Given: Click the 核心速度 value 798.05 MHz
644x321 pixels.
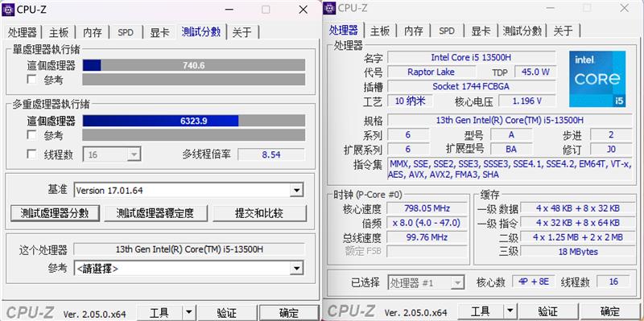Looking at the screenshot, I should pyautogui.click(x=427, y=208).
